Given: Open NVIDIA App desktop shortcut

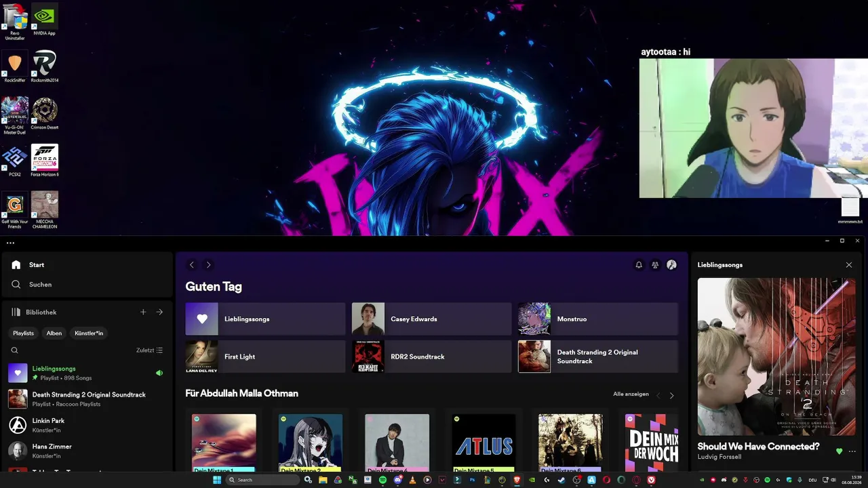Looking at the screenshot, I should click(45, 19).
